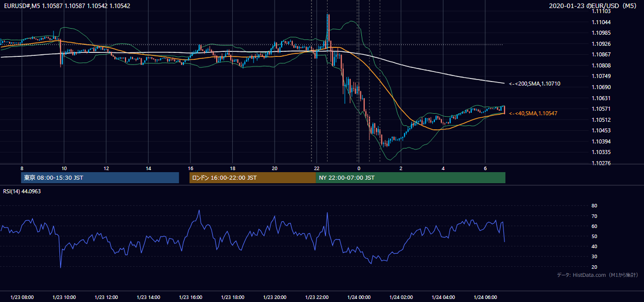Screen dimensions: 644x302
Task: Click the RSI 60 level label
Action: [594, 226]
